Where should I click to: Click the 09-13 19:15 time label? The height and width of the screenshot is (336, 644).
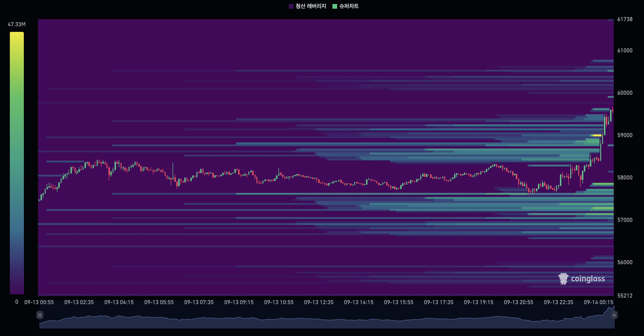click(x=479, y=302)
